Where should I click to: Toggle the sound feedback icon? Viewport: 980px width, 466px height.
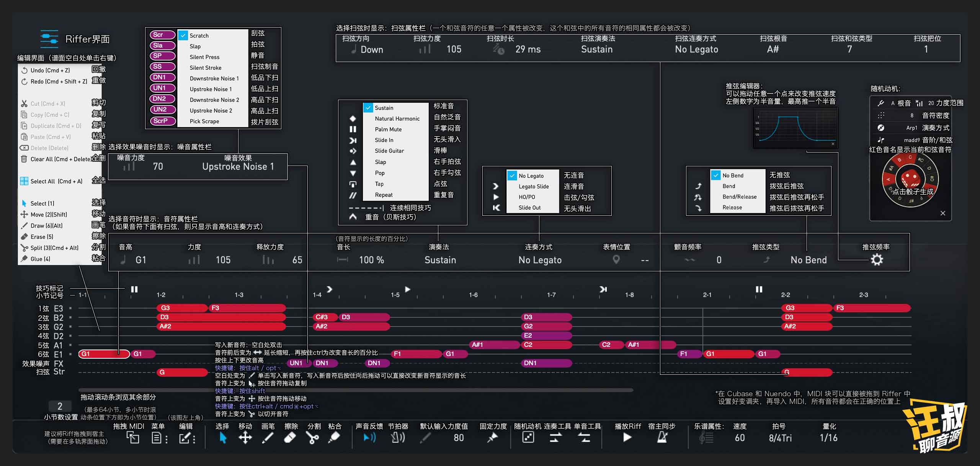[369, 437]
